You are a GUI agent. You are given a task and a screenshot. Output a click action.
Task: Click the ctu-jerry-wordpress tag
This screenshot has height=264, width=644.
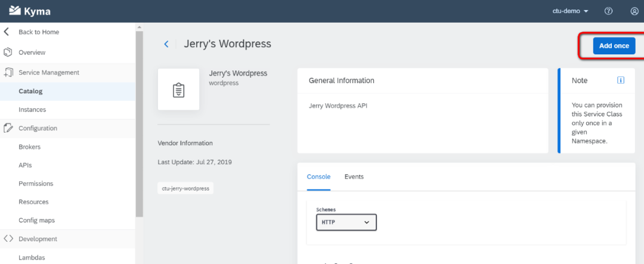[x=185, y=188]
